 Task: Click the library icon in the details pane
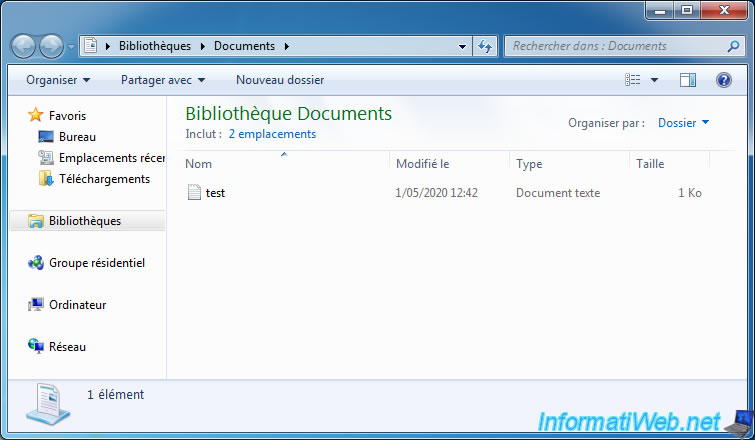pyautogui.click(x=48, y=405)
